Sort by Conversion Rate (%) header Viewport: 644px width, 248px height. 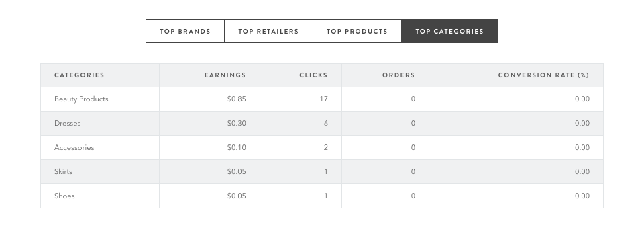click(x=544, y=75)
